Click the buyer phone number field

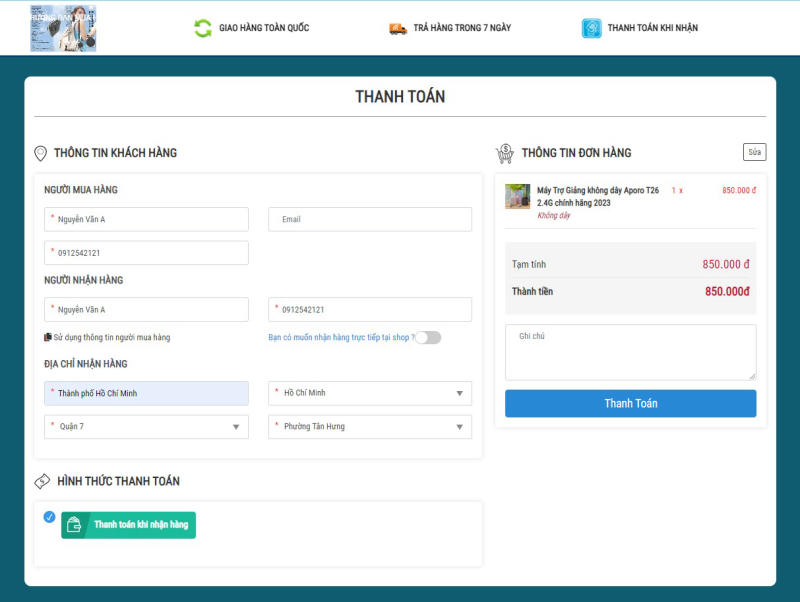tap(146, 253)
